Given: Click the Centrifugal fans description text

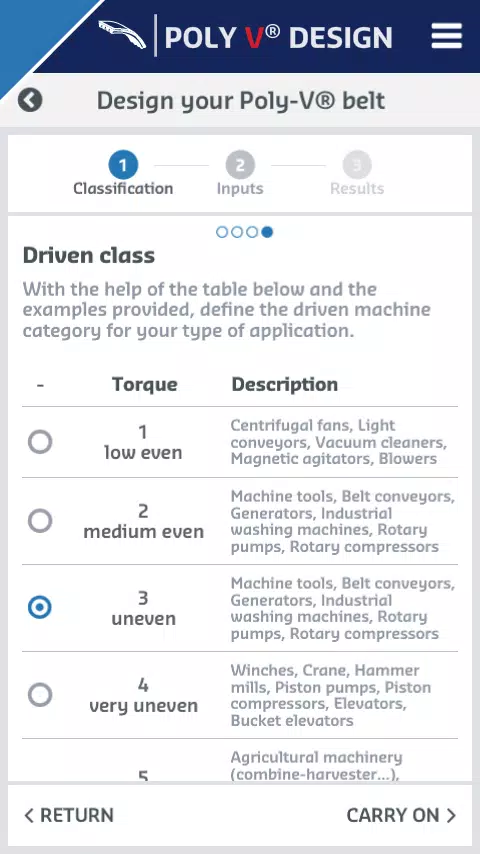Looking at the screenshot, I should point(339,442).
